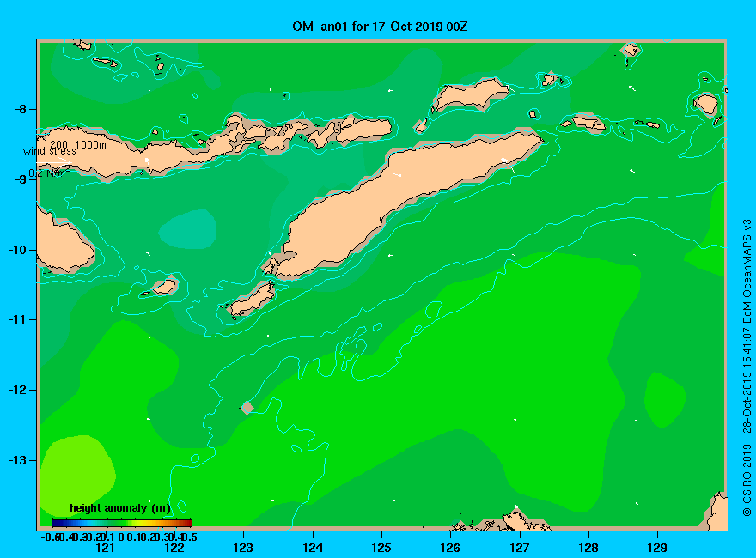The width and height of the screenshot is (756, 558).
Task: Click longitude tick label 122
Action: click(x=174, y=548)
